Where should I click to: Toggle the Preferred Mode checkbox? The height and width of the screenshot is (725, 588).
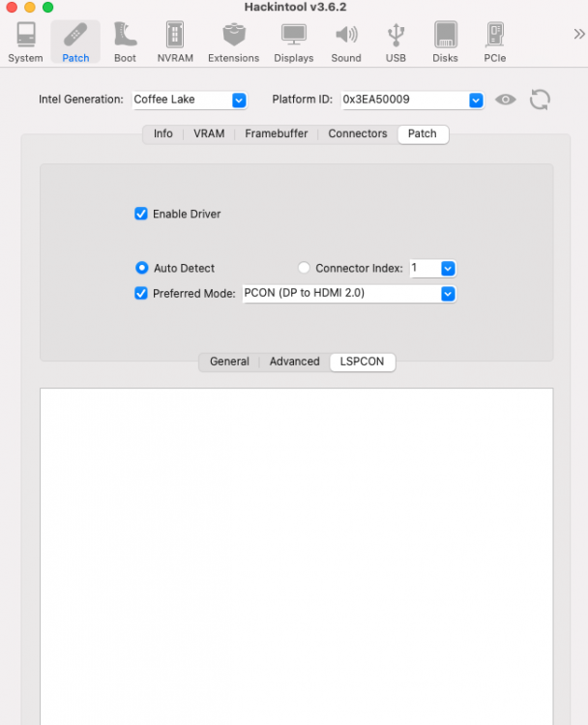click(141, 293)
